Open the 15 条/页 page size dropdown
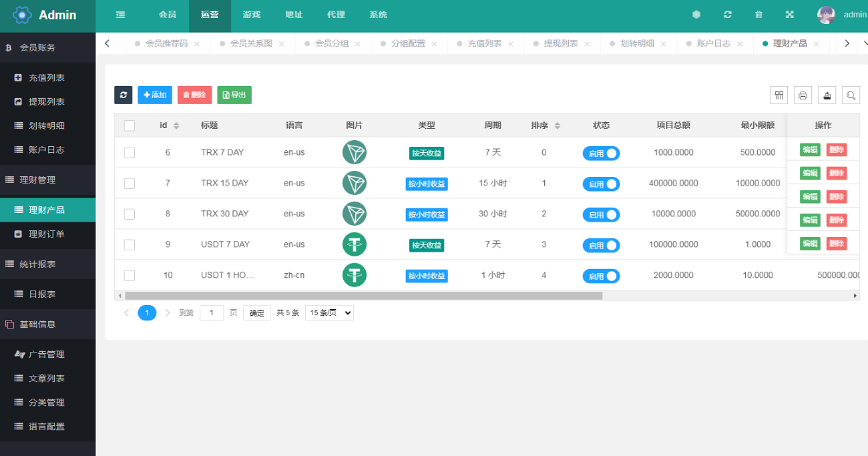Viewport: 868px width, 456px height. tap(329, 312)
